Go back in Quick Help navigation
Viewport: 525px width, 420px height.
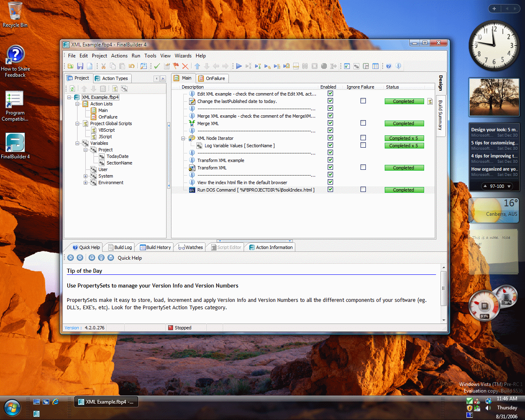[71, 258]
